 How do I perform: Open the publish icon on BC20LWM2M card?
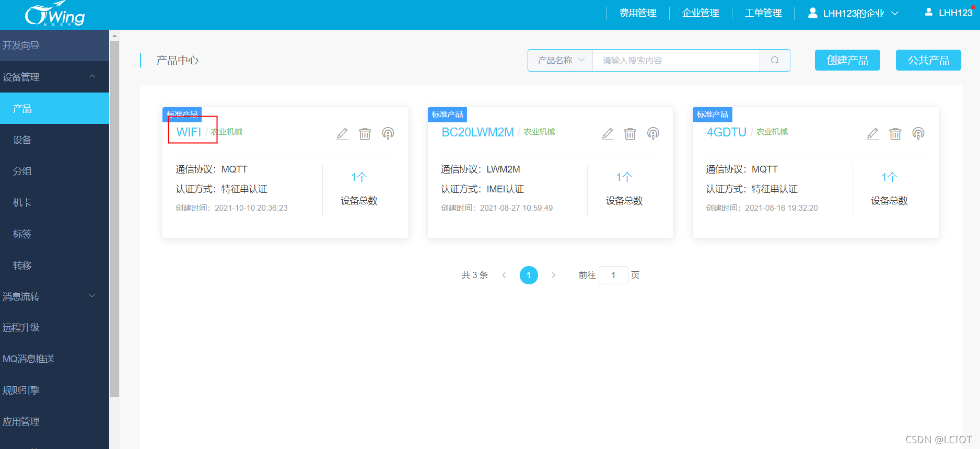point(653,134)
